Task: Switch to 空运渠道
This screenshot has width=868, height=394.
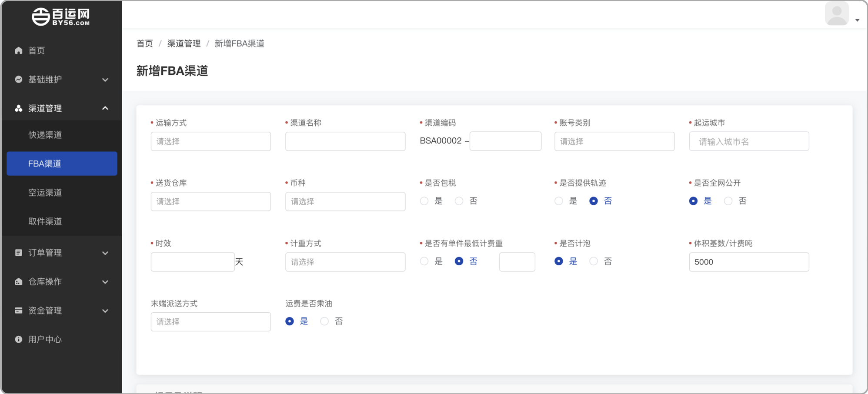Action: pos(45,192)
